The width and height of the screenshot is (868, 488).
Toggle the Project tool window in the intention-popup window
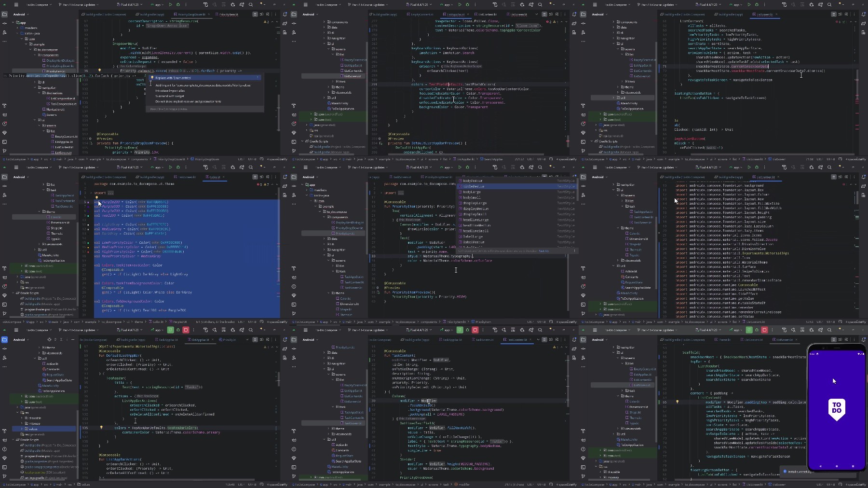click(5, 14)
